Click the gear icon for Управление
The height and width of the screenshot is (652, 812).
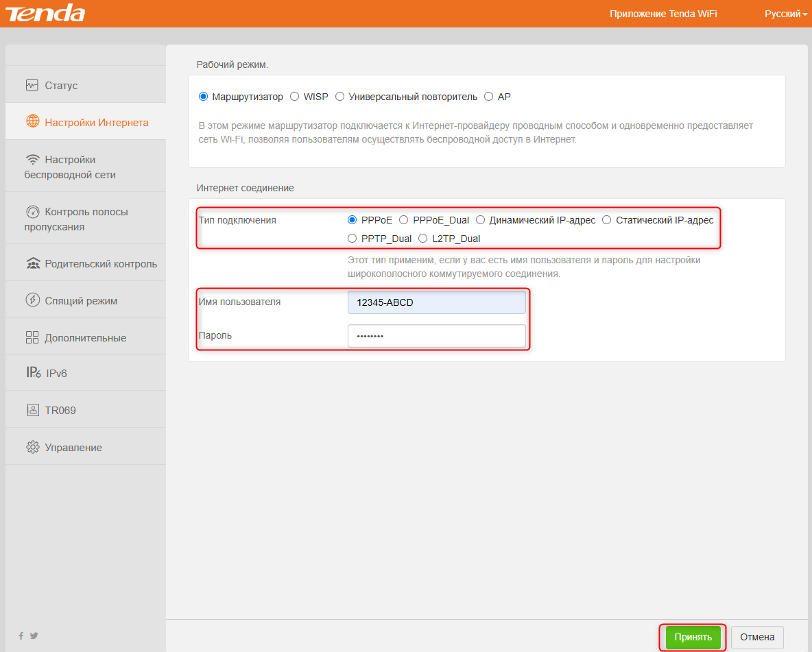click(32, 448)
